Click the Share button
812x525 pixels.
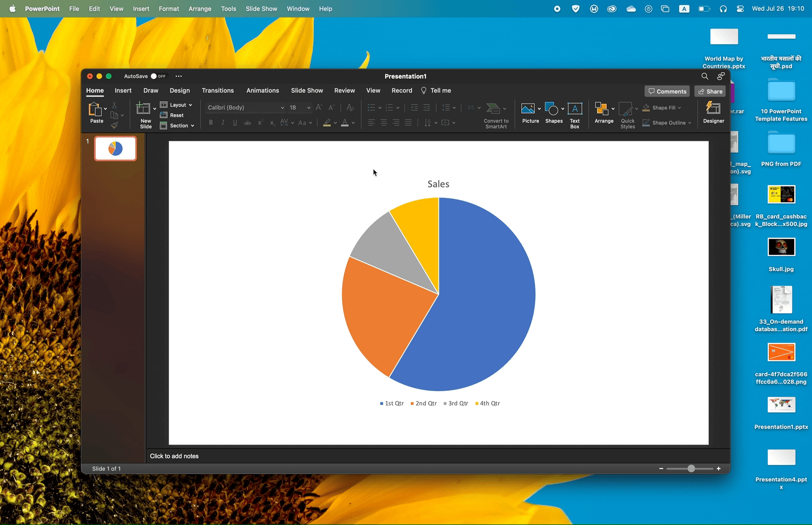(710, 91)
